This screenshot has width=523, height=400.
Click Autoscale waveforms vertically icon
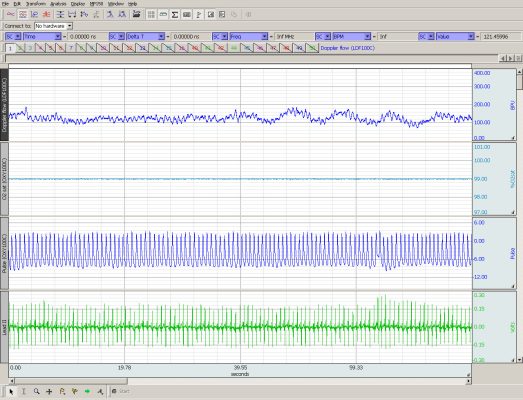[x=60, y=14]
